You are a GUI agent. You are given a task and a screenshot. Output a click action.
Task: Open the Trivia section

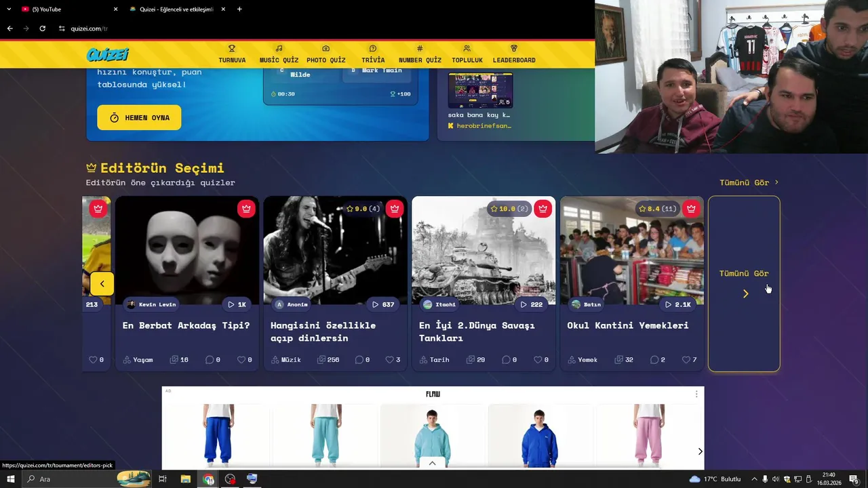pos(373,54)
